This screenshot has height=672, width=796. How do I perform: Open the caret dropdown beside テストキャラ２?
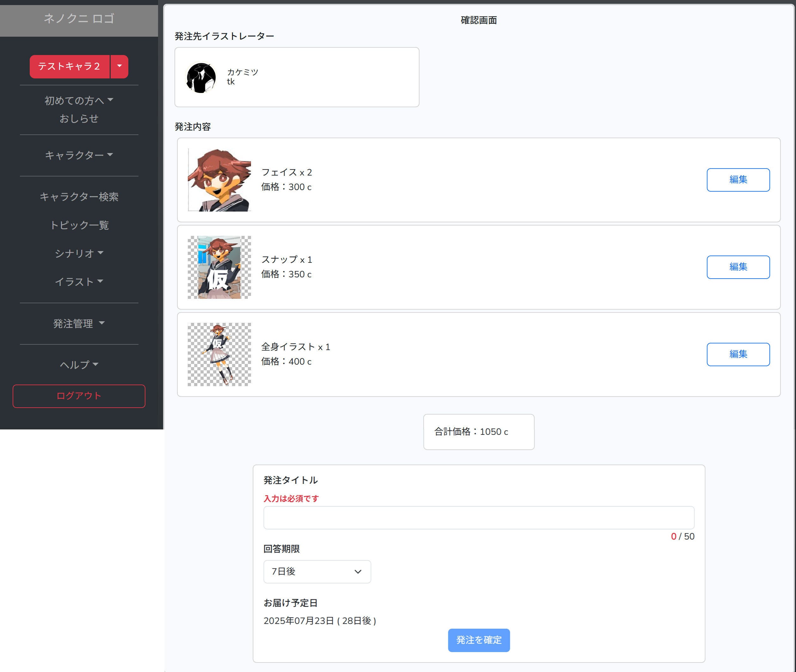click(x=119, y=66)
